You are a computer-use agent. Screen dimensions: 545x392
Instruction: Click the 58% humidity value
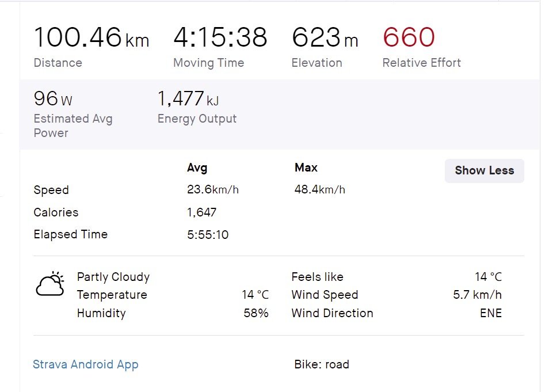coord(256,313)
